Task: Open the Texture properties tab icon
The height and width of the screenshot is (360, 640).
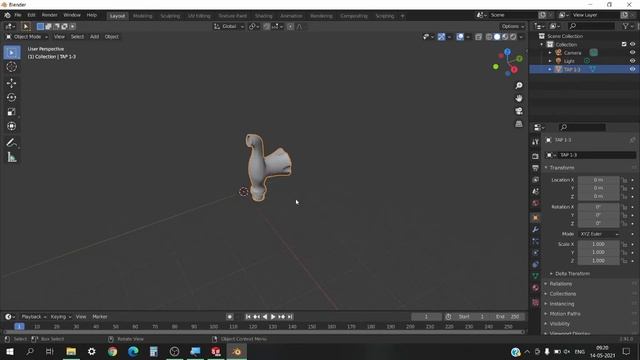Action: pyautogui.click(x=536, y=302)
